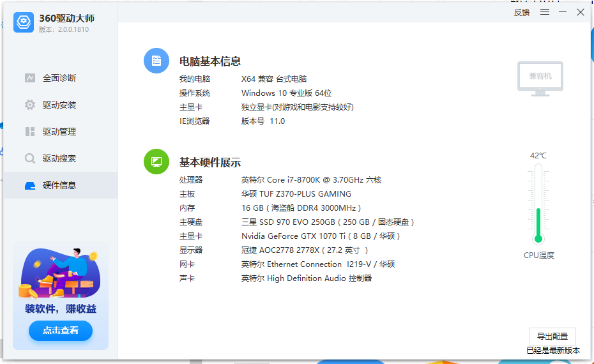594x364 pixels.
Task: Select X64 兼容 台式电脑 value
Action: 274,79
